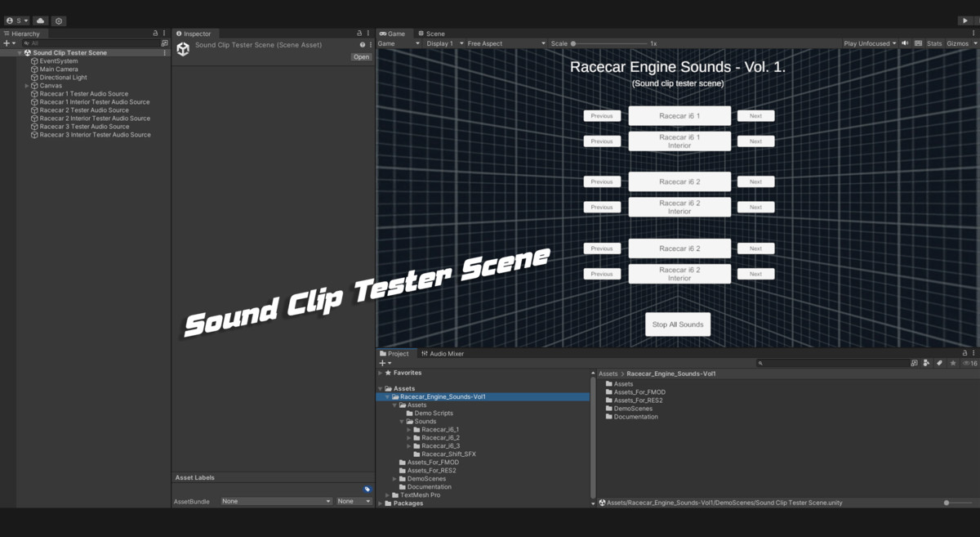The width and height of the screenshot is (980, 537).
Task: Switch to the Scene tab
Action: click(x=431, y=34)
